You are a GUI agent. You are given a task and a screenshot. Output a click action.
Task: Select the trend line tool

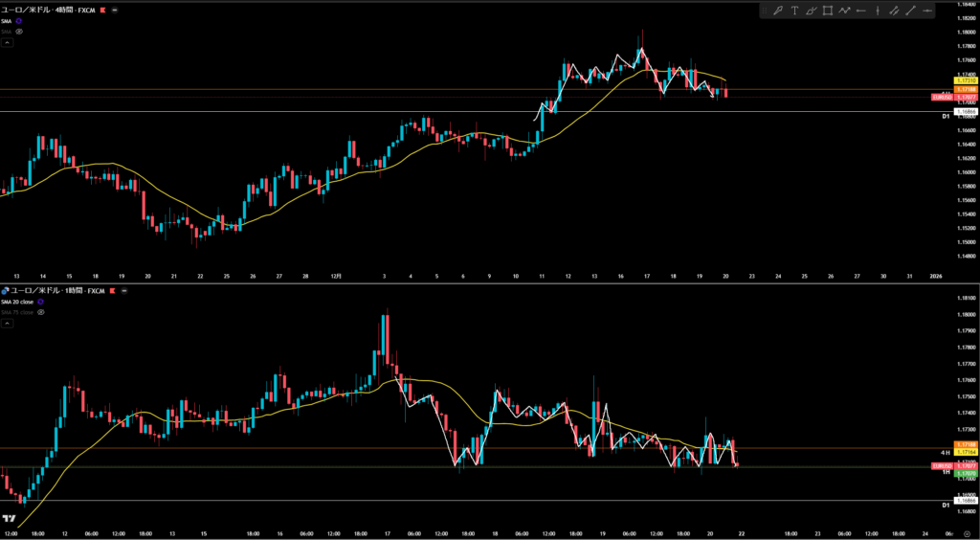910,11
